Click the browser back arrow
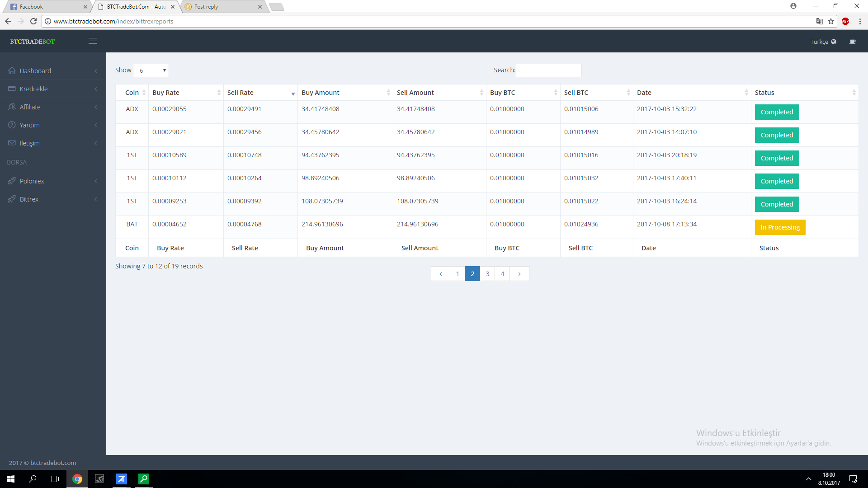Image resolution: width=868 pixels, height=488 pixels. coord(8,21)
